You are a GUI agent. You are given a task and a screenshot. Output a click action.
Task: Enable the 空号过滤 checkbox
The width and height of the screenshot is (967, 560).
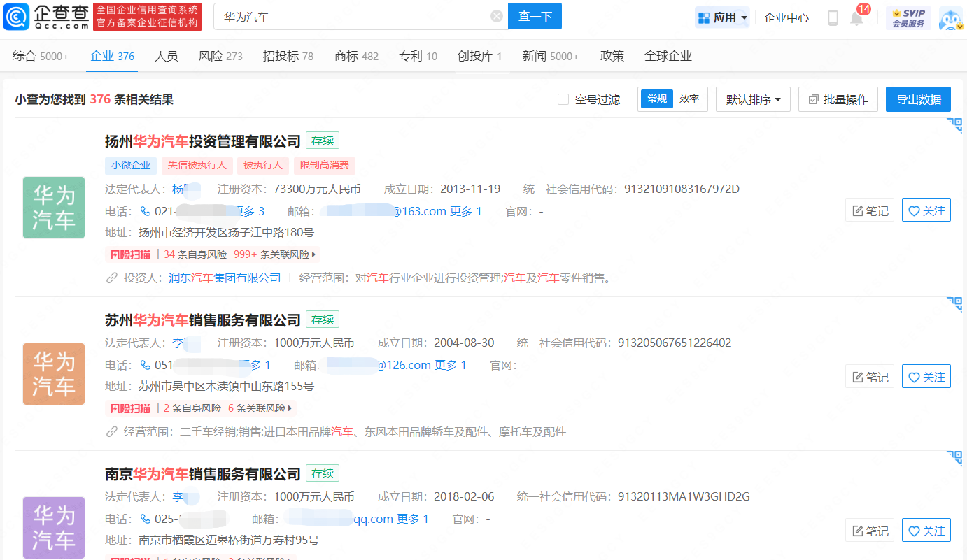coord(563,99)
